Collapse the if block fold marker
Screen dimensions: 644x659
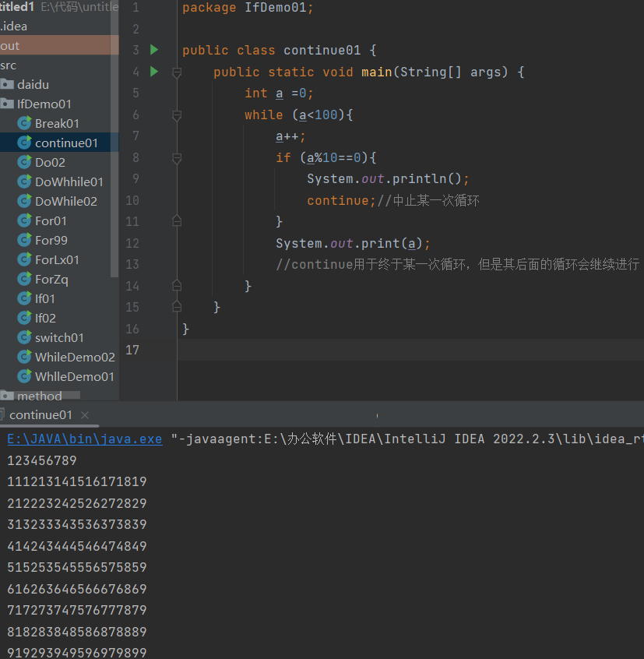tap(177, 158)
